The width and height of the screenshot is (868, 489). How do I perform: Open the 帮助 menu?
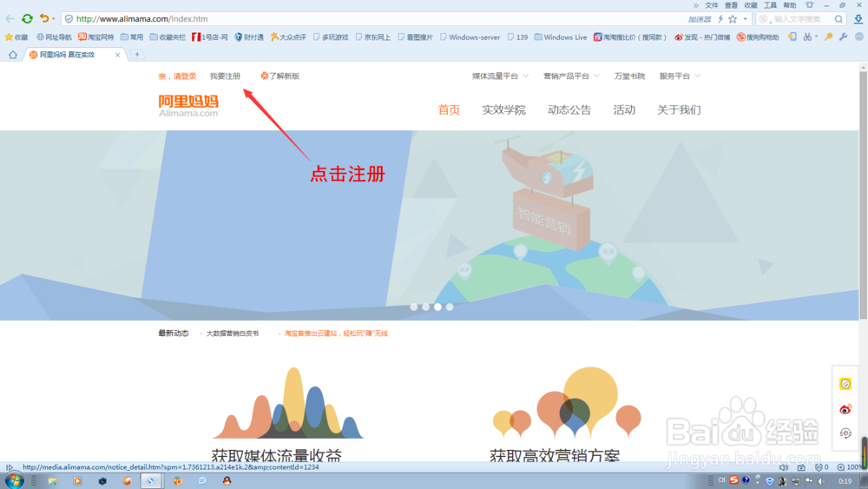(789, 5)
